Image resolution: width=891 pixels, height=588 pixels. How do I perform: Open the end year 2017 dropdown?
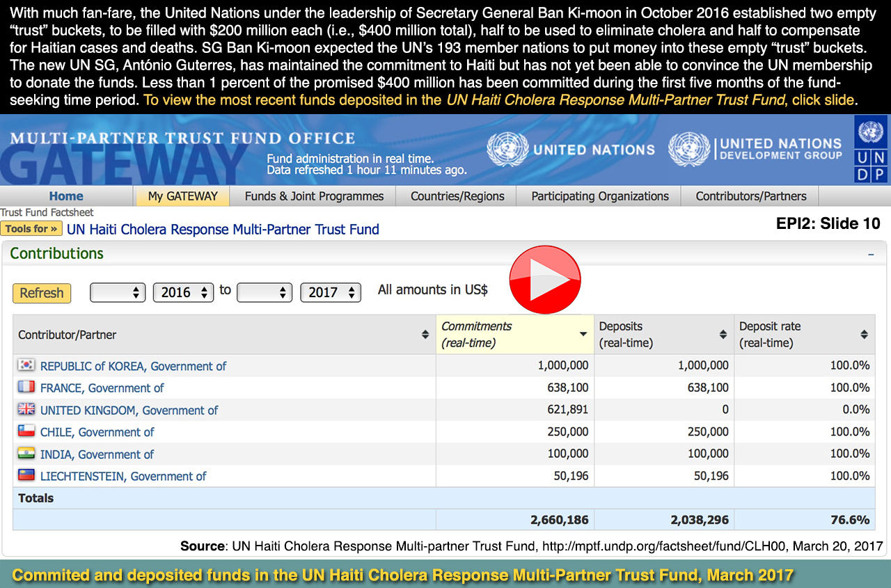tap(330, 292)
